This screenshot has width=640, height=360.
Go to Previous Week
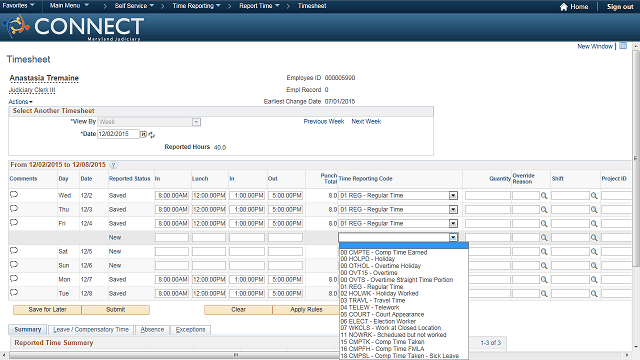324,122
